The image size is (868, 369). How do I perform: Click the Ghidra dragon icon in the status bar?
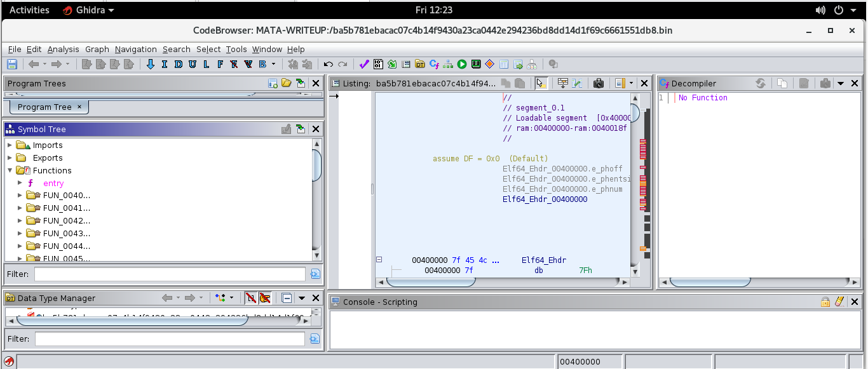(x=9, y=361)
